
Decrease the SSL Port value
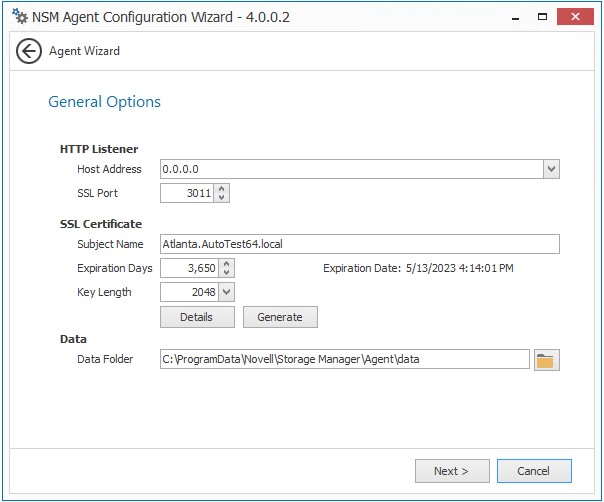222,198
